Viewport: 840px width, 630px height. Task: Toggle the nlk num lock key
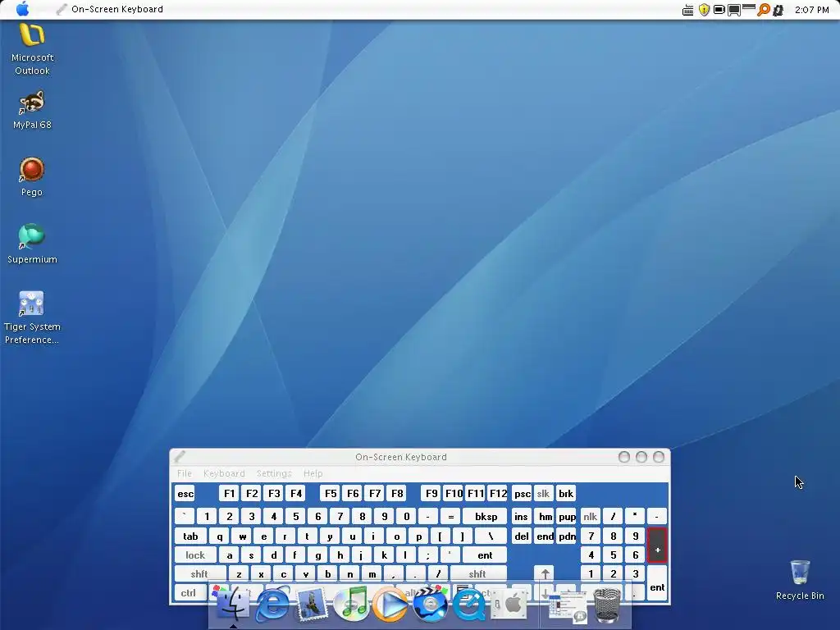pyautogui.click(x=591, y=517)
